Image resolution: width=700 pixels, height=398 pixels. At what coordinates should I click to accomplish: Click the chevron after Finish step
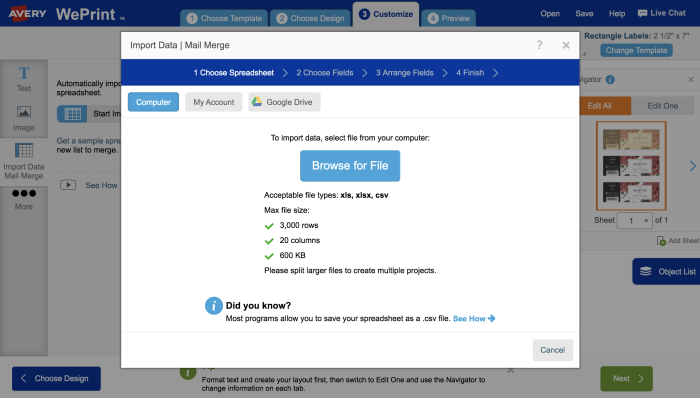point(495,73)
